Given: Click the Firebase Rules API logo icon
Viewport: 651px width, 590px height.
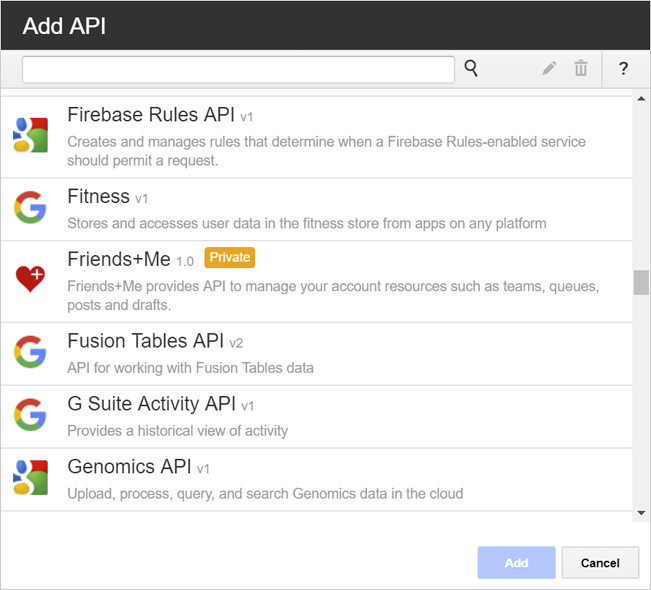Looking at the screenshot, I should 30,135.
